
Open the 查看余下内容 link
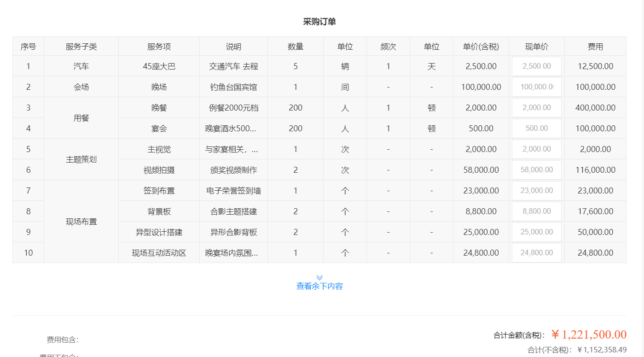click(319, 286)
